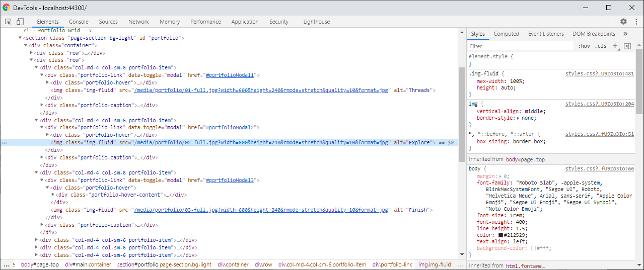Focus the styles Filter input field

click(x=521, y=46)
